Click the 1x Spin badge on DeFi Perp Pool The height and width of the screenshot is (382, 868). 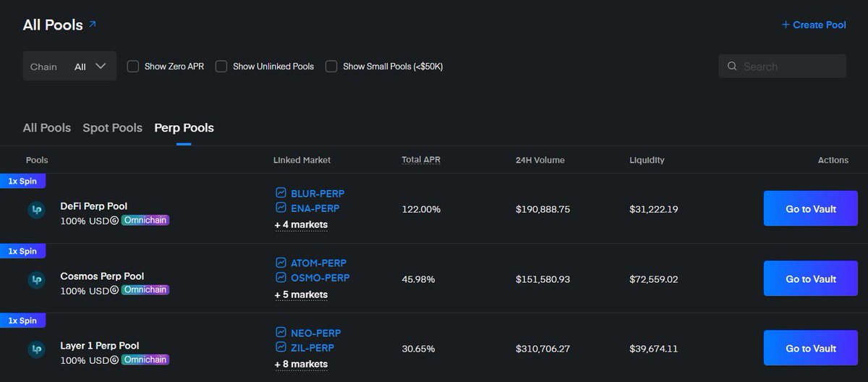(23, 181)
